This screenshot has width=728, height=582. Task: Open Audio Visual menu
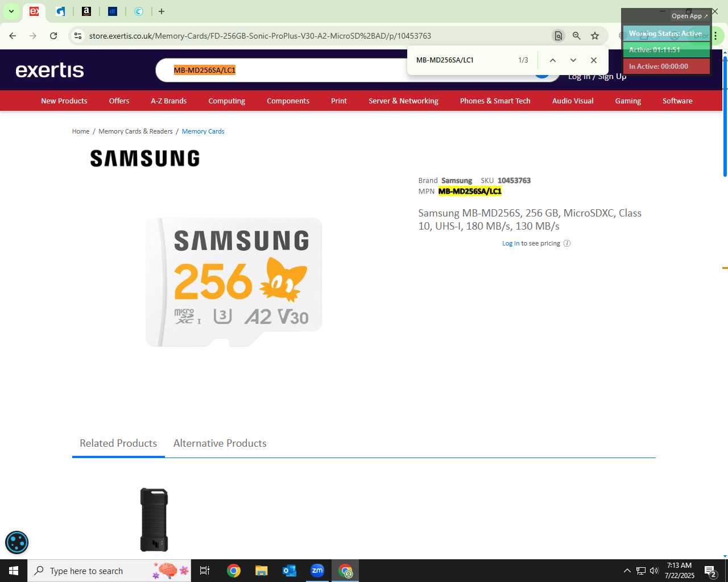(x=573, y=101)
